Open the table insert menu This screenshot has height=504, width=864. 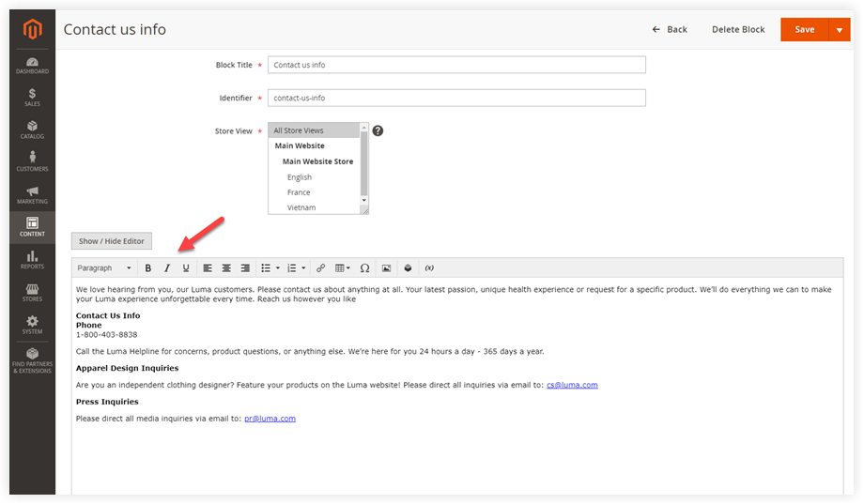click(342, 268)
